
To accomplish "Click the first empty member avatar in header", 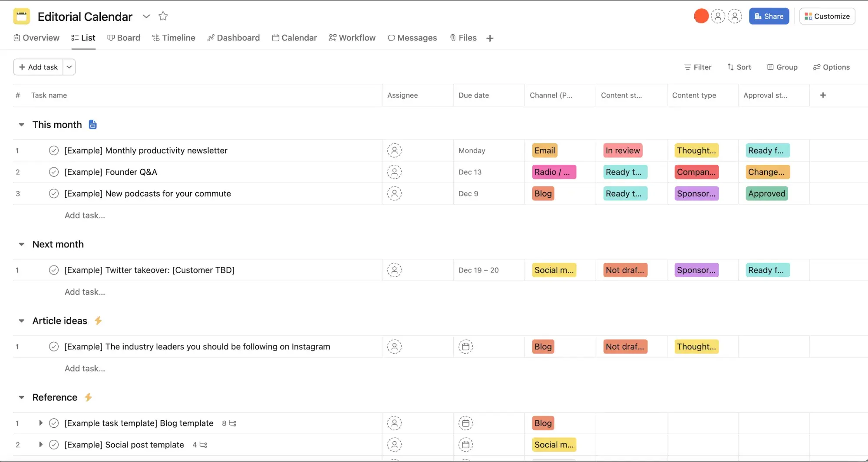I will click(x=718, y=16).
